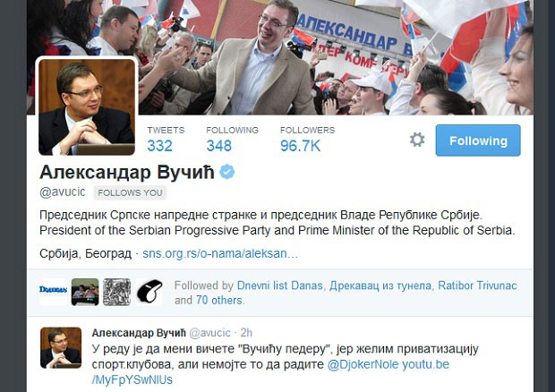The width and height of the screenshot is (555, 392).
Task: Open the @DjokerNole mention in the tweet
Action: point(363,364)
